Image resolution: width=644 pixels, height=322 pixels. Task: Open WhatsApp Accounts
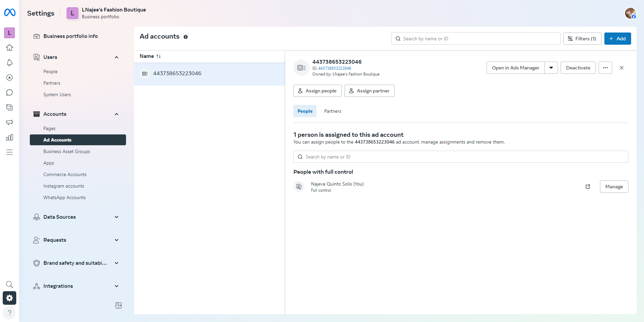(x=64, y=197)
